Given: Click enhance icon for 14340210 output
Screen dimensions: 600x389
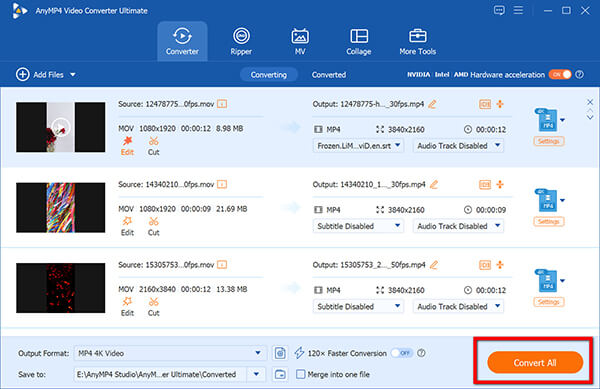Looking at the screenshot, I should click(x=500, y=184).
